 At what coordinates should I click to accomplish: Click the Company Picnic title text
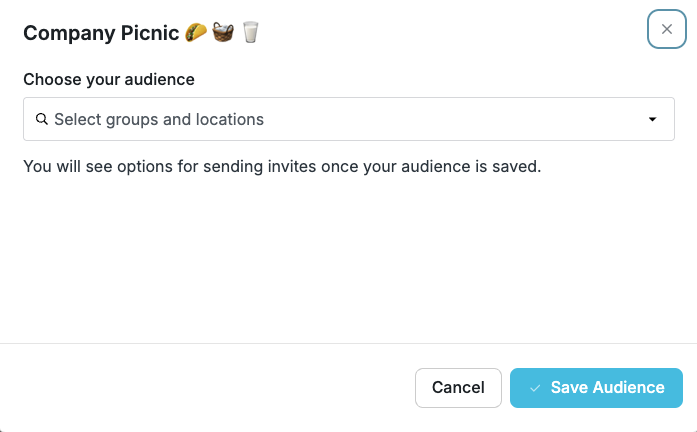pos(101,33)
